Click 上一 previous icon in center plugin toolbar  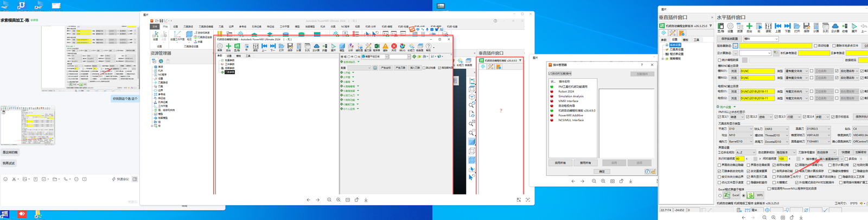(264, 47)
